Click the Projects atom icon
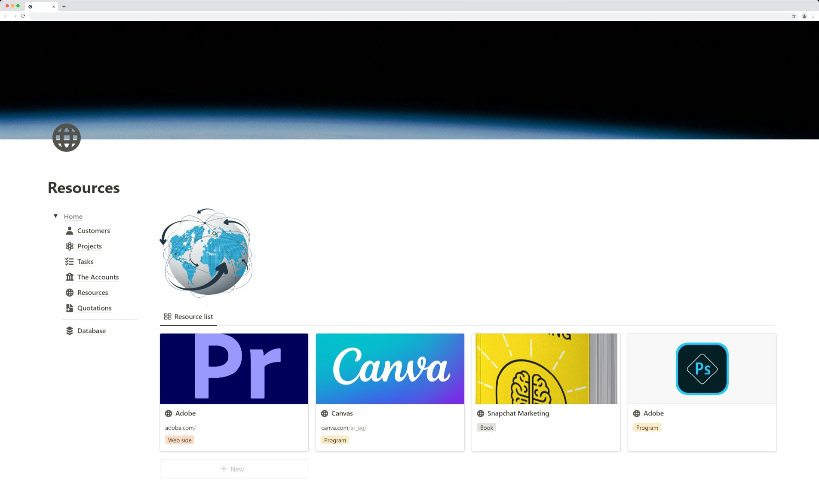Screen dimensions: 819x504 [70, 246]
